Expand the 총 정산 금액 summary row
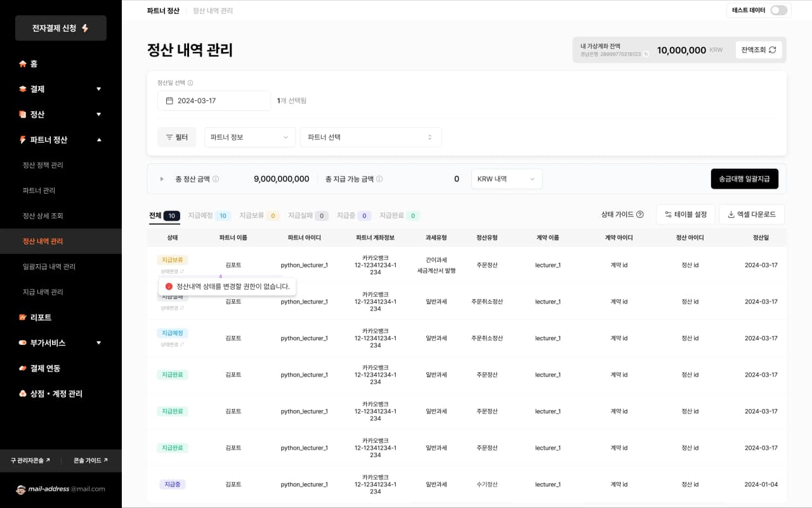Screen dimensions: 812x508 [x=162, y=179]
